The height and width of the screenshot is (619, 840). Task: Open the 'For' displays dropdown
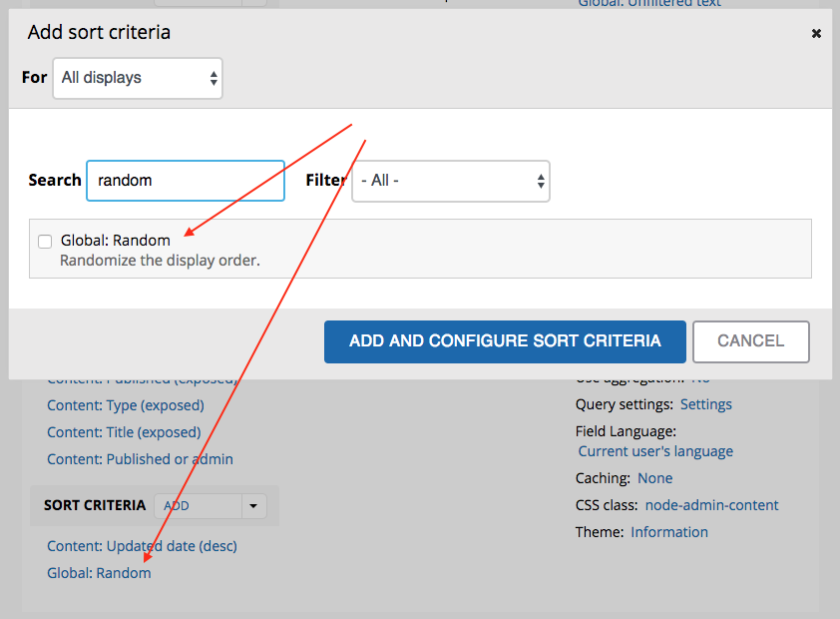pyautogui.click(x=137, y=78)
